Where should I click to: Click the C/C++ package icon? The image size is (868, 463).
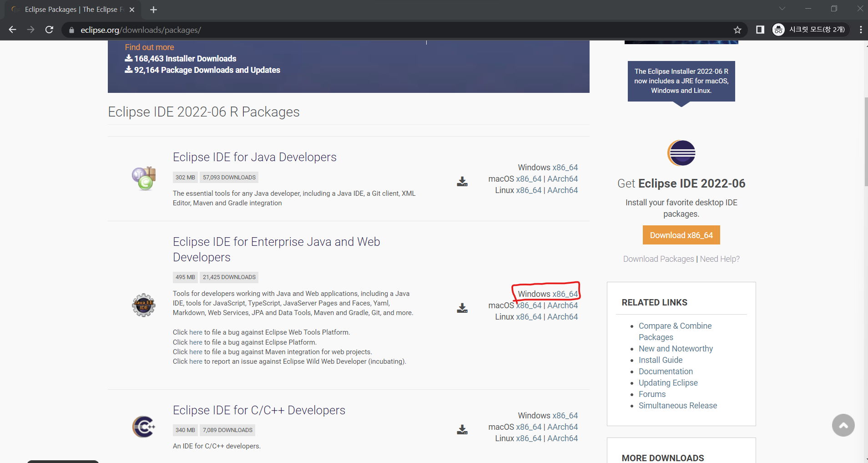point(144,427)
